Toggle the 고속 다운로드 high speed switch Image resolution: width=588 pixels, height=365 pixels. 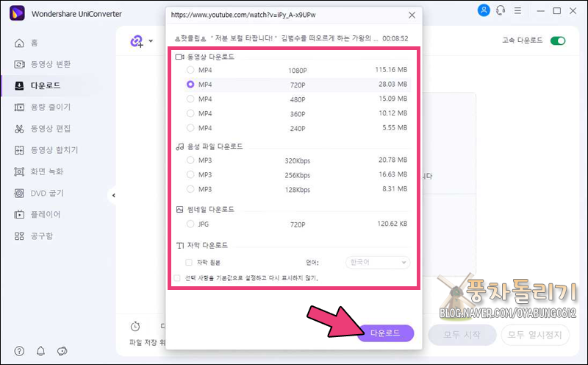pyautogui.click(x=558, y=40)
